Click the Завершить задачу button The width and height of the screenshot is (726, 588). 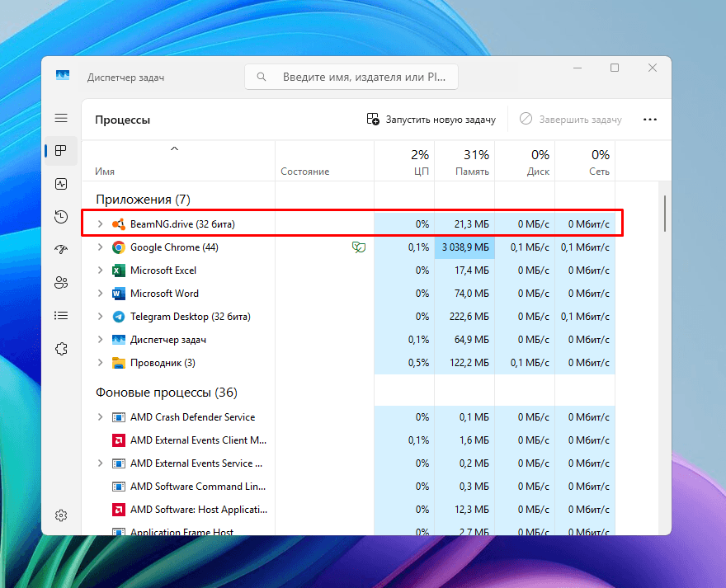coord(570,120)
